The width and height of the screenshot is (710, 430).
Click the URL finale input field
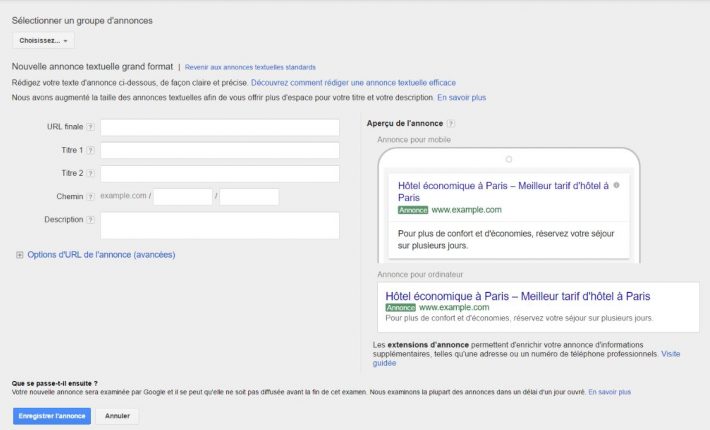pyautogui.click(x=220, y=127)
